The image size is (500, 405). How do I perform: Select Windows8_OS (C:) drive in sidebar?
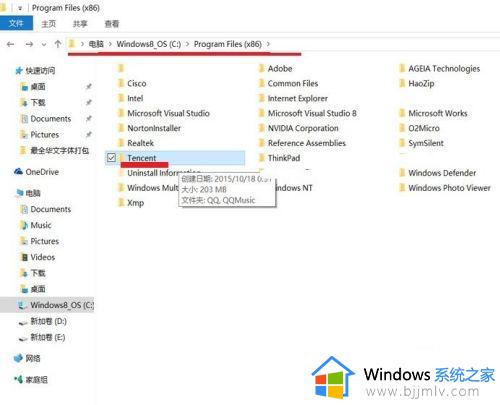(x=56, y=305)
